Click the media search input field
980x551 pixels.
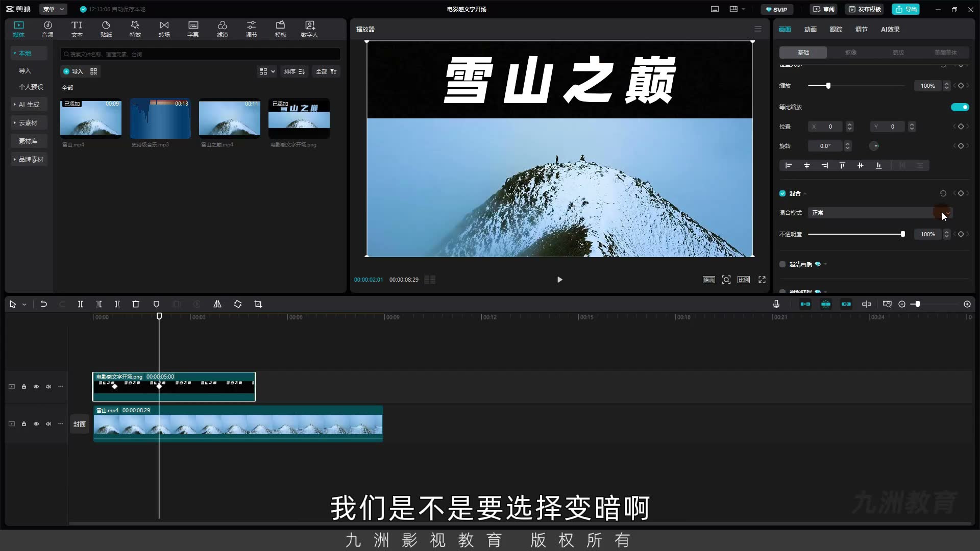click(200, 54)
